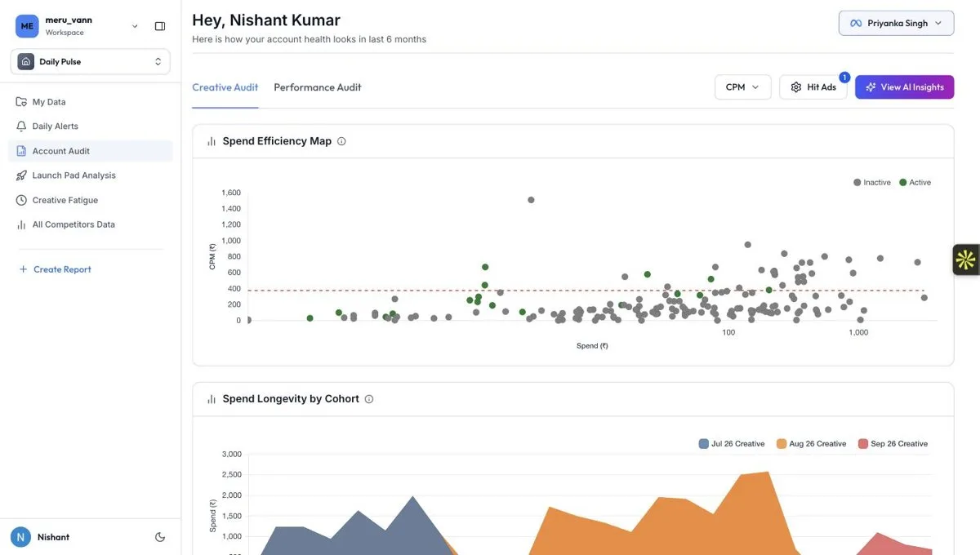980x555 pixels.
Task: Toggle the Sep 26 Creative legend series
Action: 893,444
